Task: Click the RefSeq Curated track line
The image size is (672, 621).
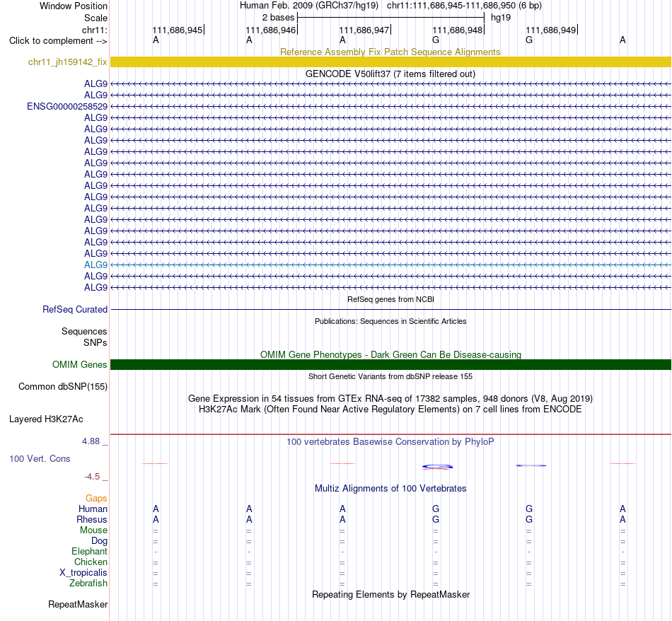Action: 390,309
